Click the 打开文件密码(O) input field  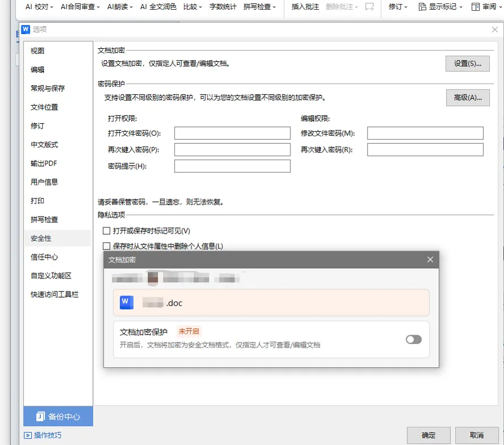coord(232,133)
